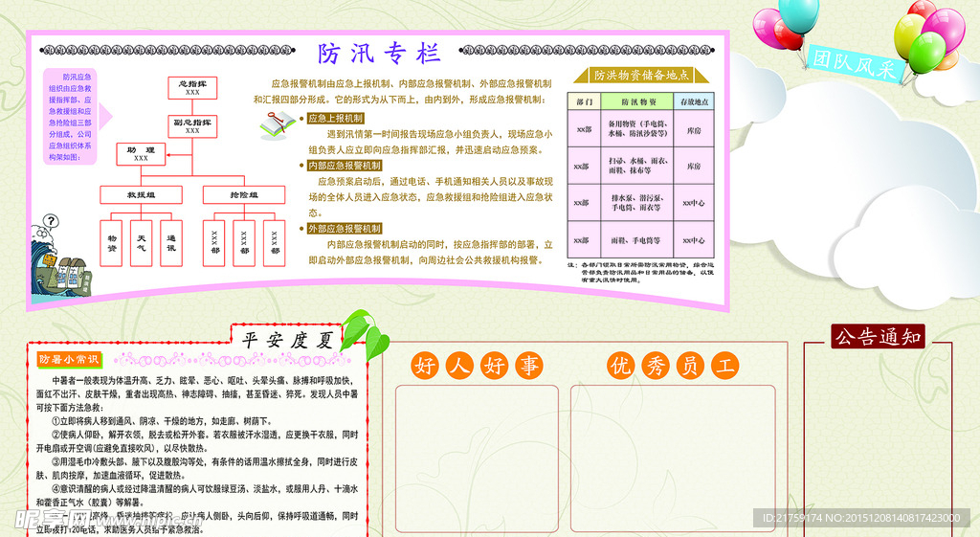Click the 通讯 box under 救援组
This screenshot has height=537, width=980.
coord(171,243)
